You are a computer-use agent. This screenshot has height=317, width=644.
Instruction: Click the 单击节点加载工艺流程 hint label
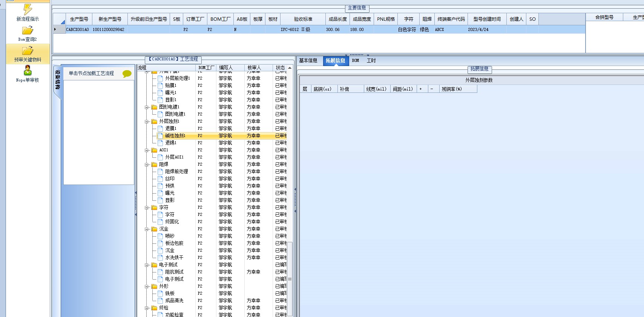91,74
